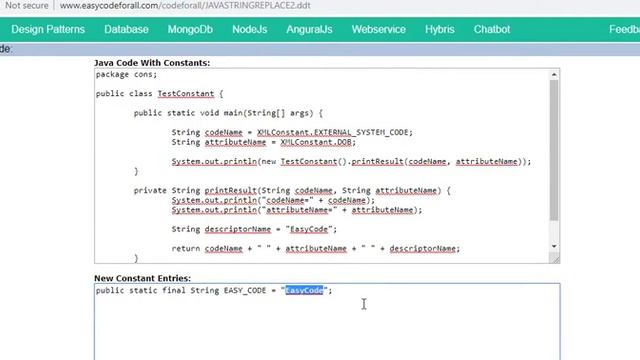Open the Database menu item

(126, 29)
